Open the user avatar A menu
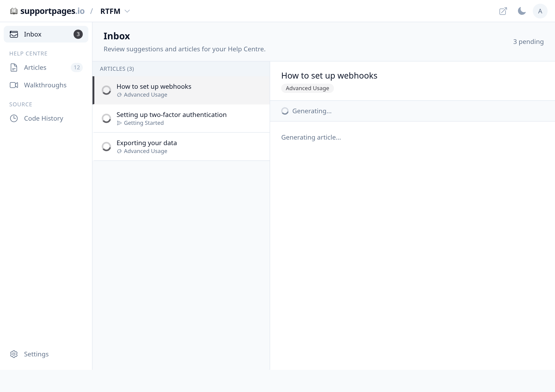This screenshot has width=555, height=392. 540,11
